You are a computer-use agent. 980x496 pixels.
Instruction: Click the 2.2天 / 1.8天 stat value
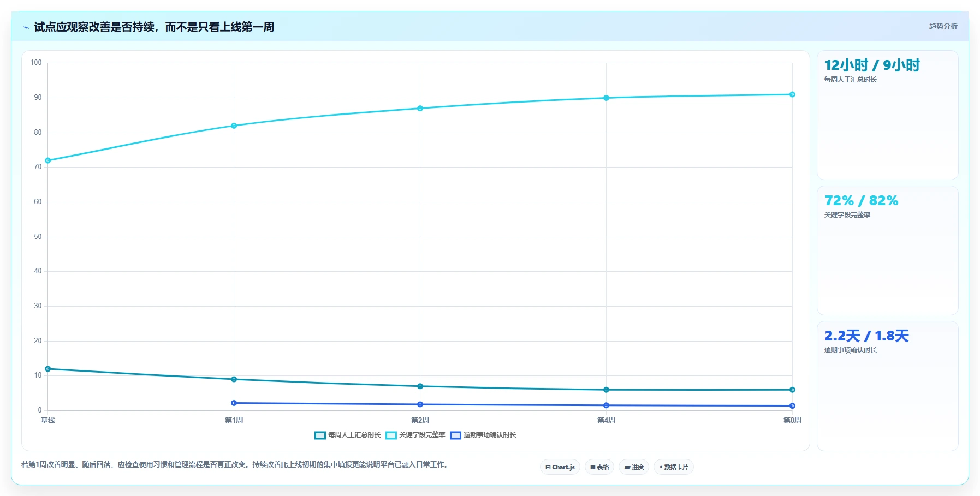pyautogui.click(x=866, y=336)
